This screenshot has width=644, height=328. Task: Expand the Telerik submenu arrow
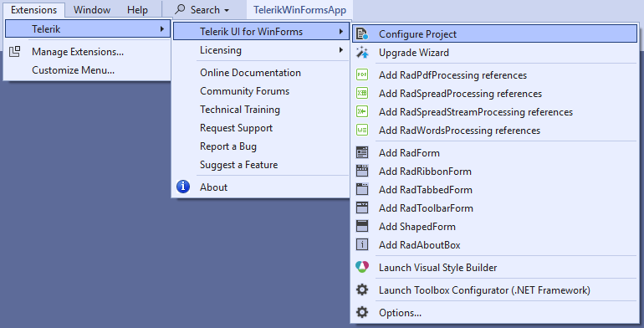(x=162, y=28)
